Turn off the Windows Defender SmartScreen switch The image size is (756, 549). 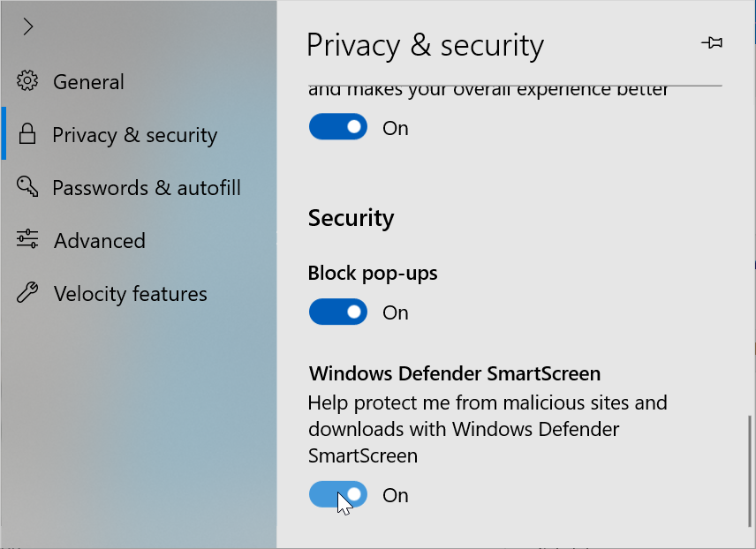point(337,495)
